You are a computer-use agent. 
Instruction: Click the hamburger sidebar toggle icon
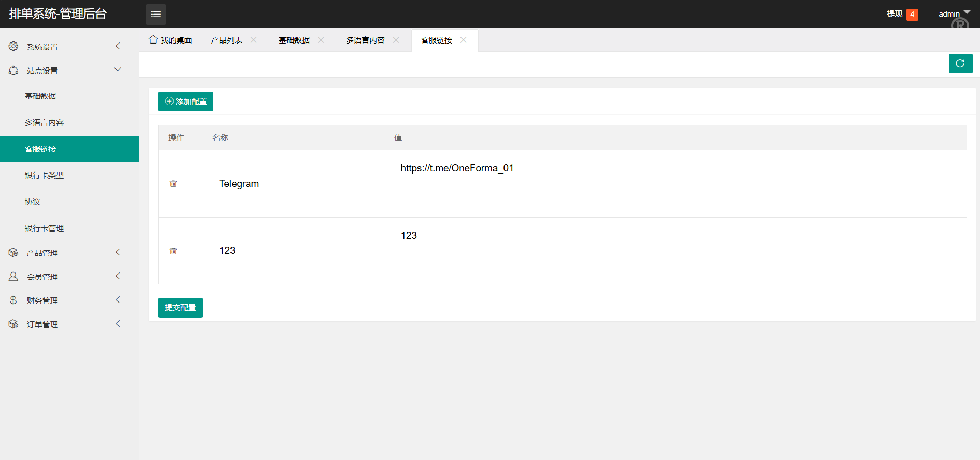pos(155,15)
